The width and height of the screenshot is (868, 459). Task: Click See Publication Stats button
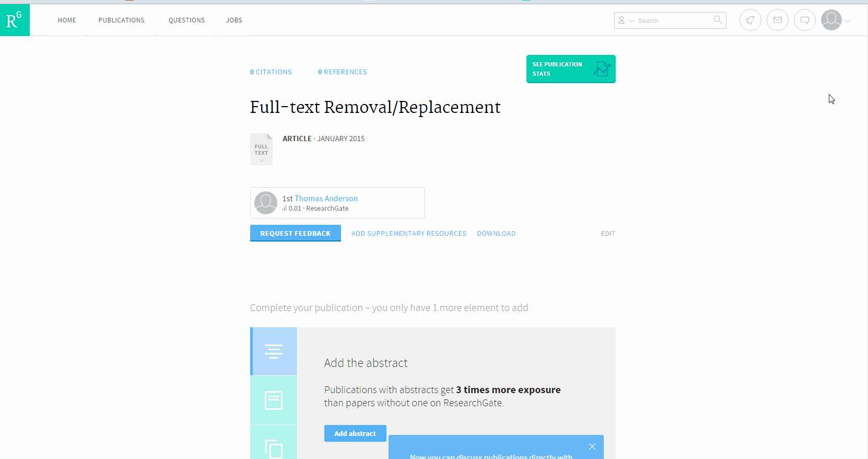click(x=571, y=69)
